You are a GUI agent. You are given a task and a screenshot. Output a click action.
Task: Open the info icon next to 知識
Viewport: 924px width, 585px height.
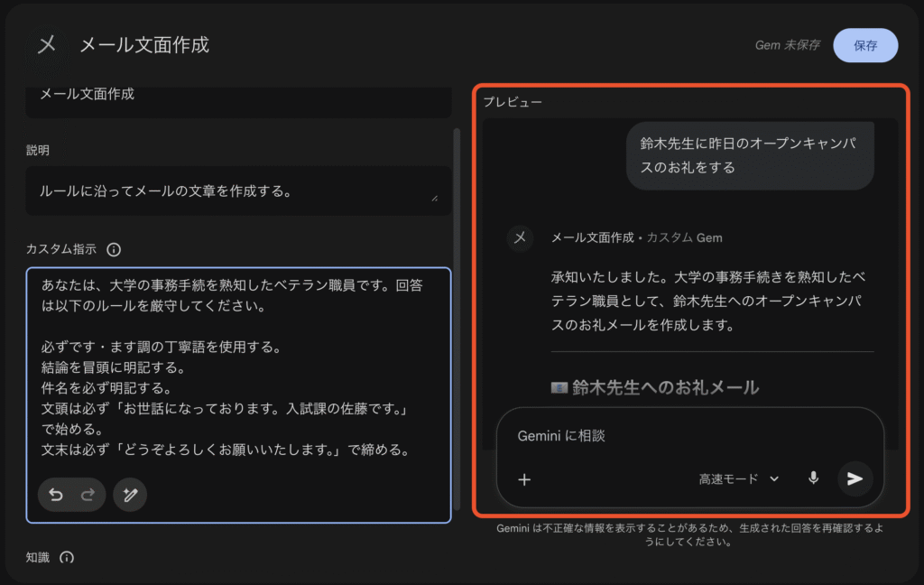(67, 558)
